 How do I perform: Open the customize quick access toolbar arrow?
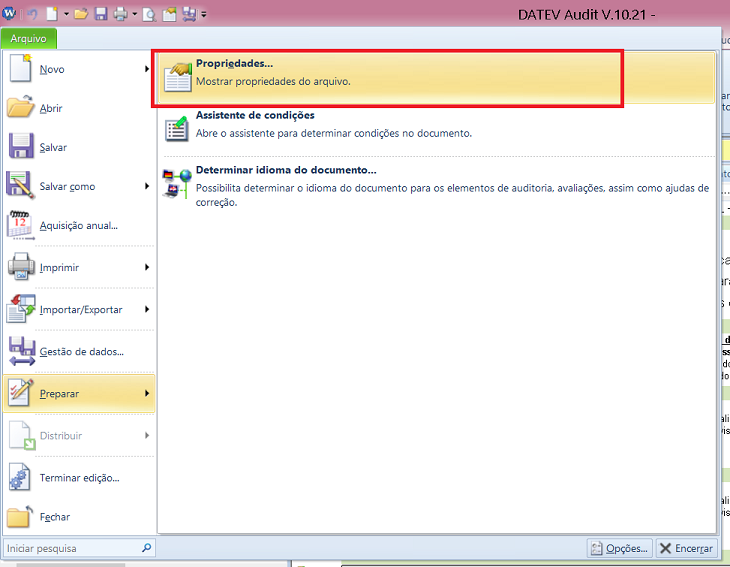point(203,15)
